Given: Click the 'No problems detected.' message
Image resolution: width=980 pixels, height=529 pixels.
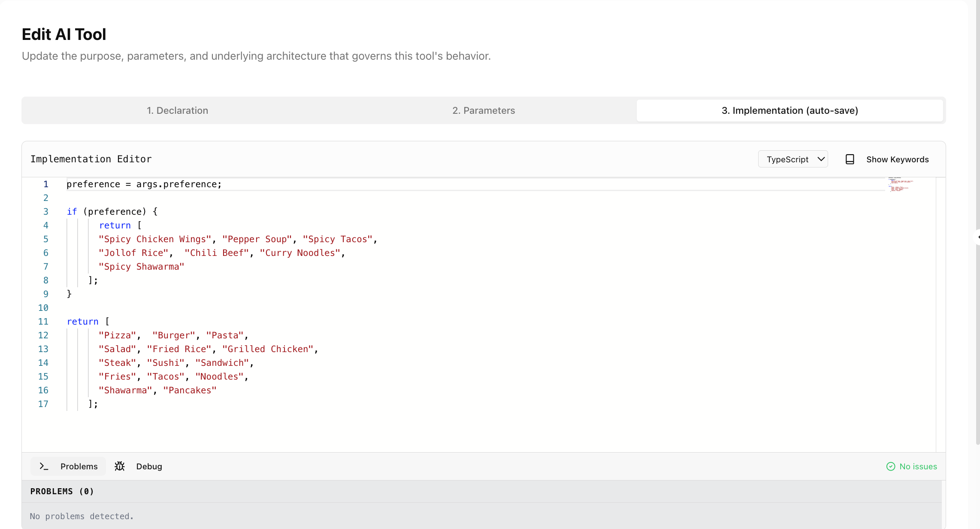Looking at the screenshot, I should click(82, 516).
